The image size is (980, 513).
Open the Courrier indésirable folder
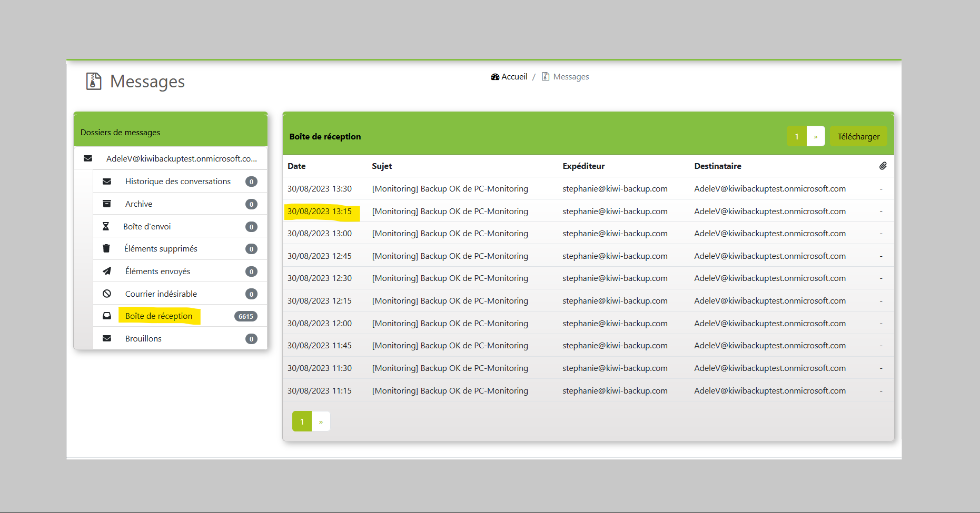pyautogui.click(x=180, y=294)
